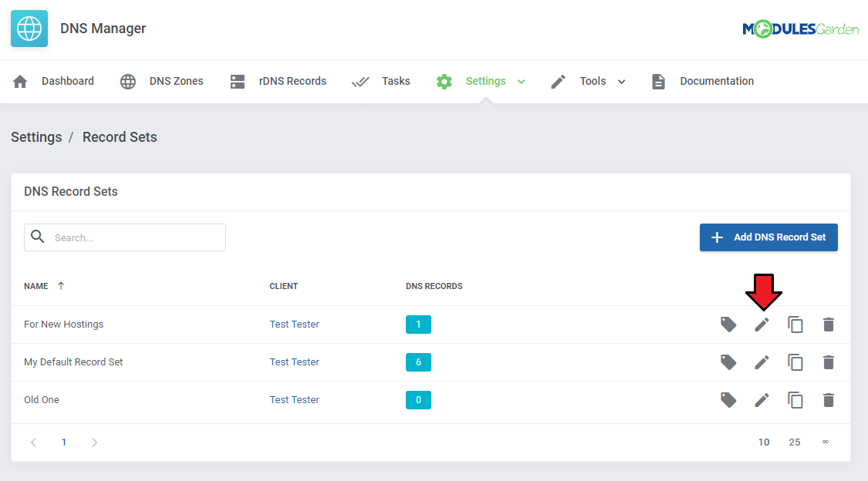Screen dimensions: 868x481
Task: Click the DNS Manager globe logo icon
Action: (x=29, y=29)
